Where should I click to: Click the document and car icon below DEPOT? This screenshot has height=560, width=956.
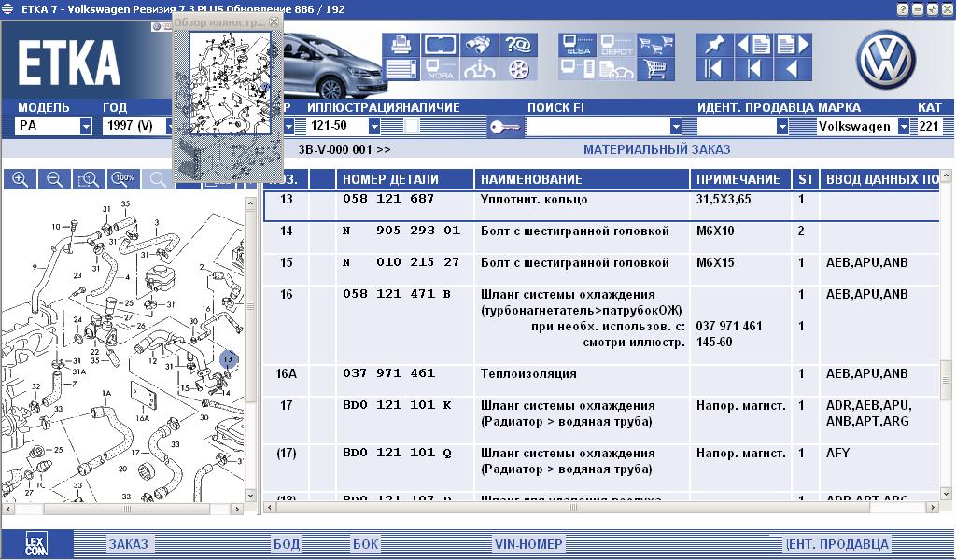[616, 69]
